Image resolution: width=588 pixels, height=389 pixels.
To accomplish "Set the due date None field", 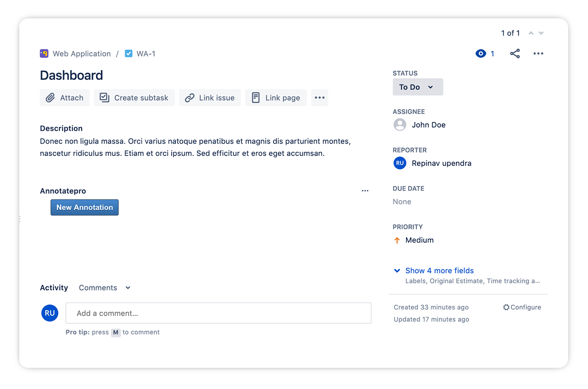I will (x=402, y=202).
